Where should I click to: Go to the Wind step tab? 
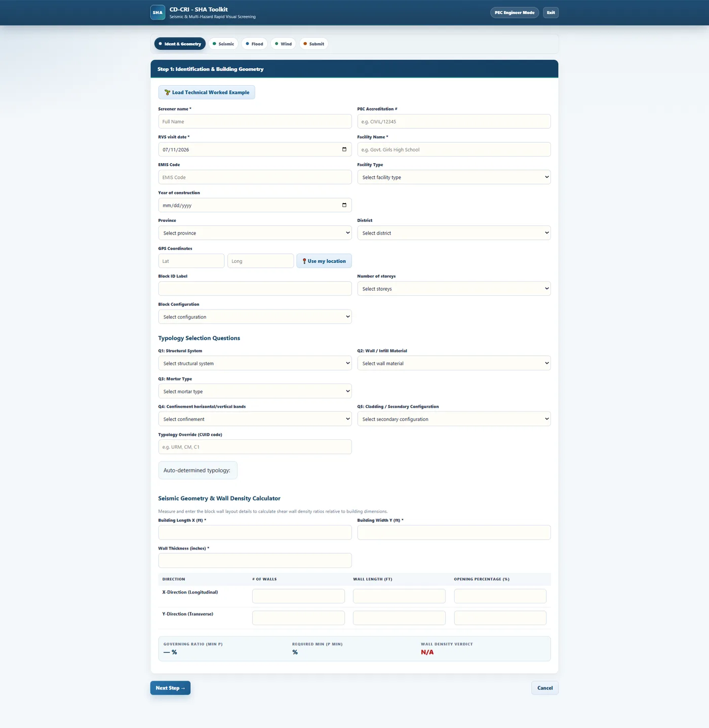click(283, 44)
